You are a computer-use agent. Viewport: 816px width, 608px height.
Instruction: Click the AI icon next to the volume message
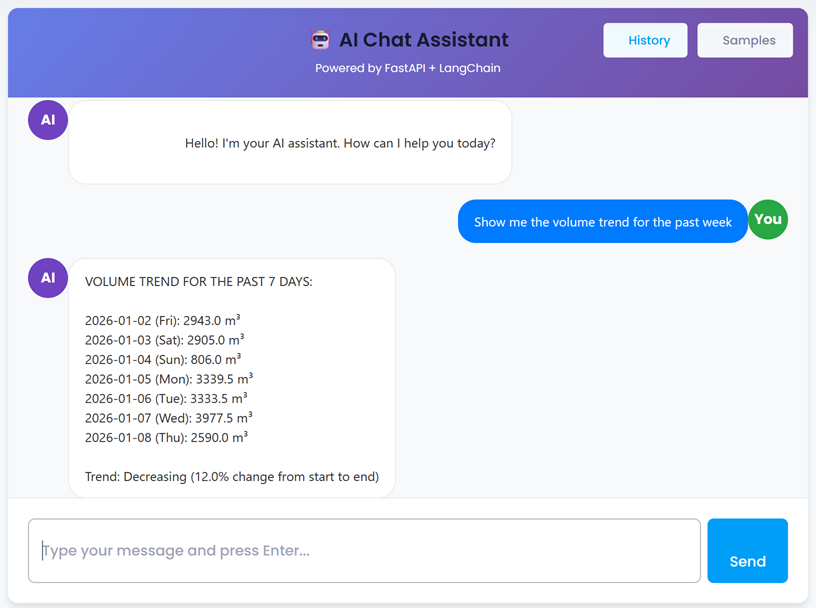[x=47, y=277]
